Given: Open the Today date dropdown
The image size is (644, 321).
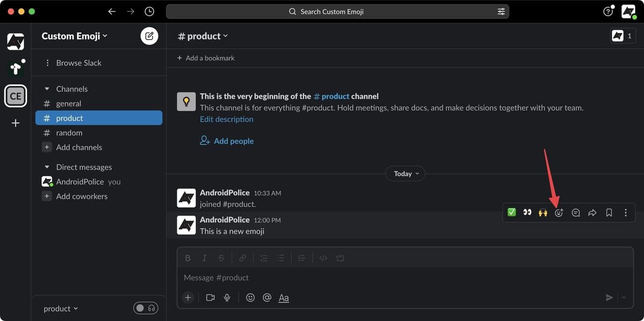Looking at the screenshot, I should [x=405, y=174].
